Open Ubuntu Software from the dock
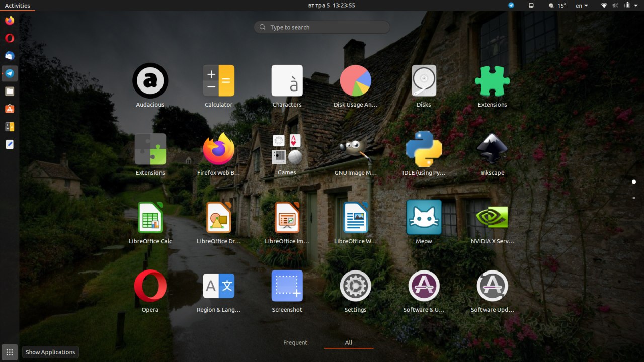 click(10, 109)
